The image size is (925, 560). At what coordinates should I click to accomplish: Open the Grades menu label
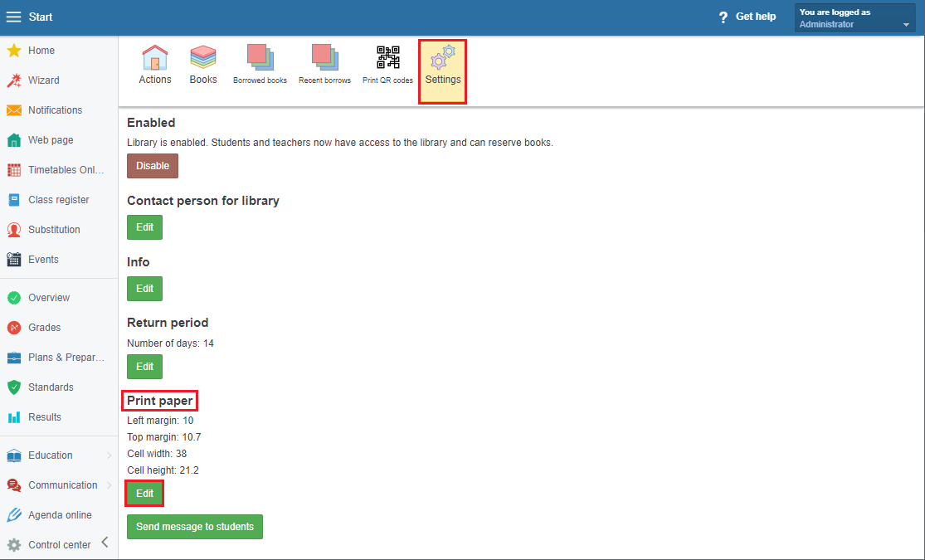pyautogui.click(x=44, y=328)
